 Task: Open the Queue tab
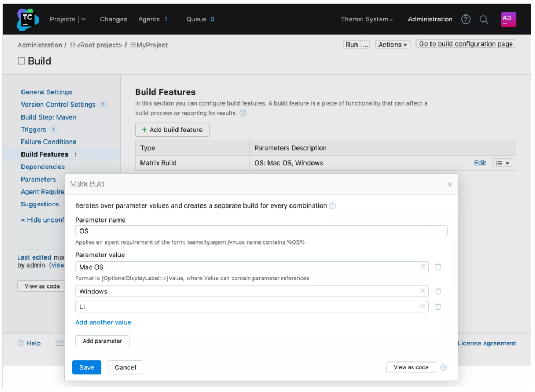200,19
